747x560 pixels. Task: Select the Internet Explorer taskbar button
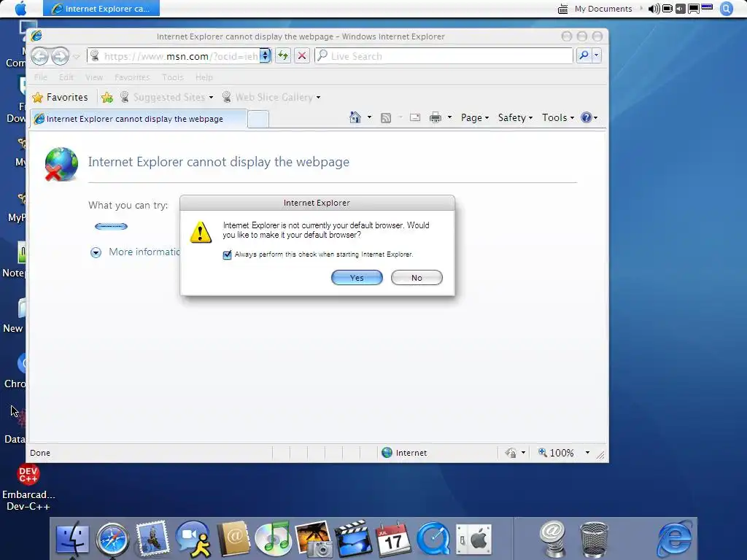(x=101, y=8)
